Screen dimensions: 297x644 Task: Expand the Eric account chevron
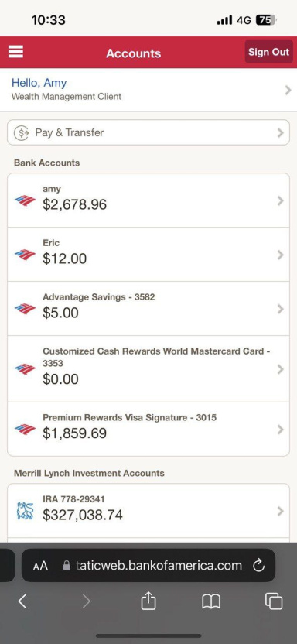[x=281, y=255]
